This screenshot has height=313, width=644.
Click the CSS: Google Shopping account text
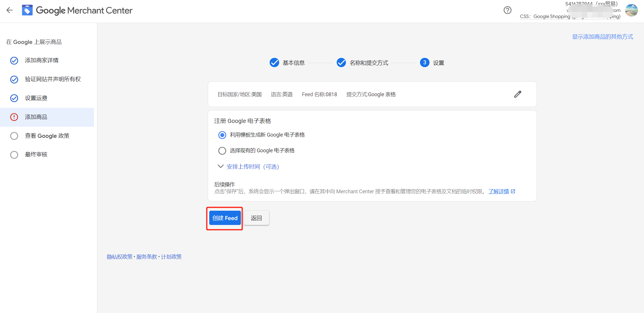(570, 17)
